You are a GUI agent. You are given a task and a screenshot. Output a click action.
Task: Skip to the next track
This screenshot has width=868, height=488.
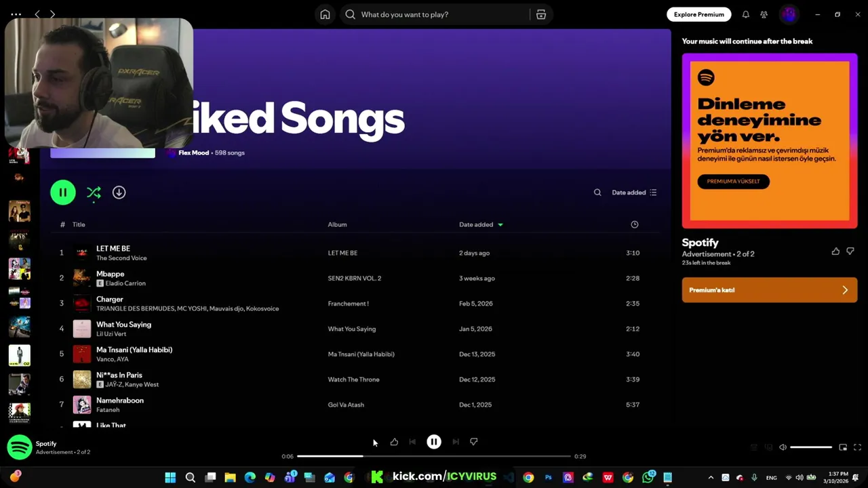tap(456, 442)
